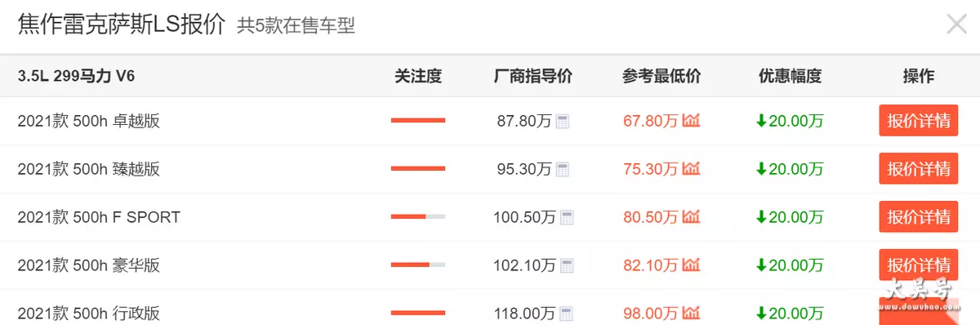Open the 2021款 500h 行政版 model link
This screenshot has height=325, width=980.
[89, 314]
